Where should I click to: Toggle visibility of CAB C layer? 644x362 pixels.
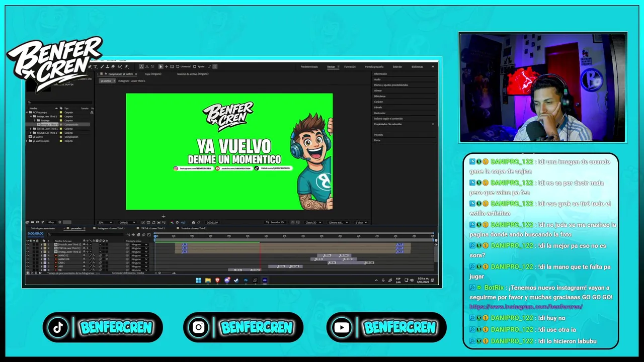tap(27, 263)
